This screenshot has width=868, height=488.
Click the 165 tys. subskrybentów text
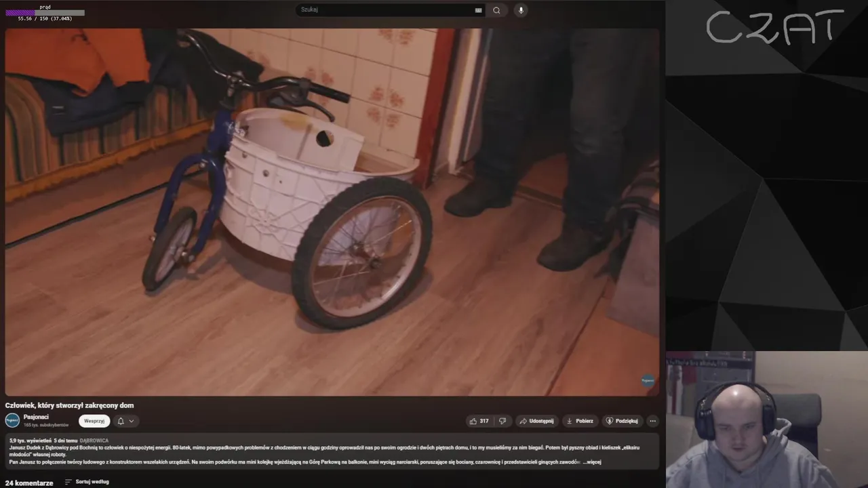pos(46,425)
